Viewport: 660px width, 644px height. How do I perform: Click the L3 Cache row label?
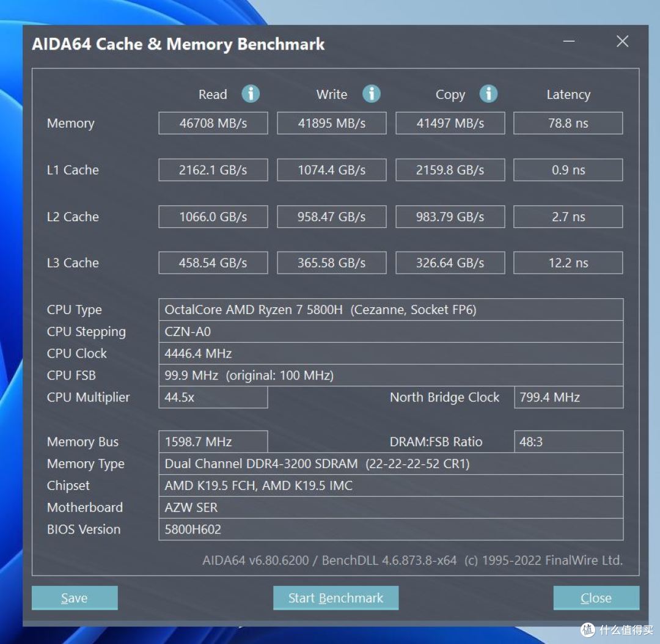tap(73, 263)
